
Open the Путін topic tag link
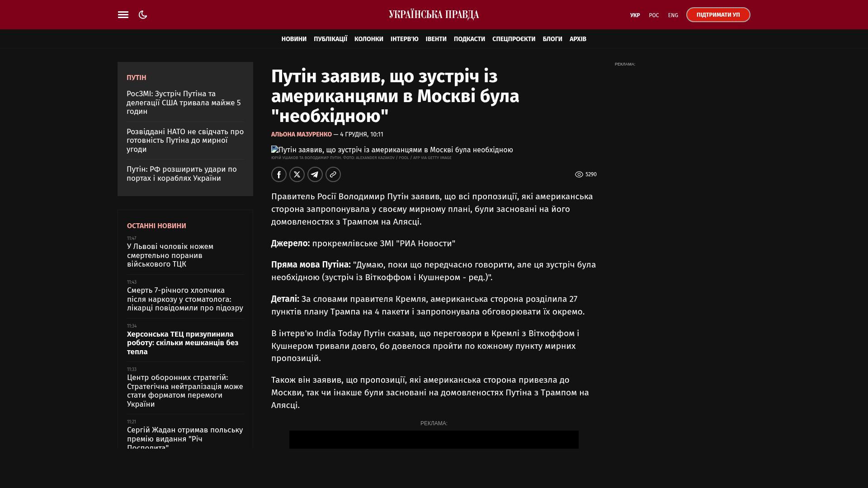click(136, 78)
